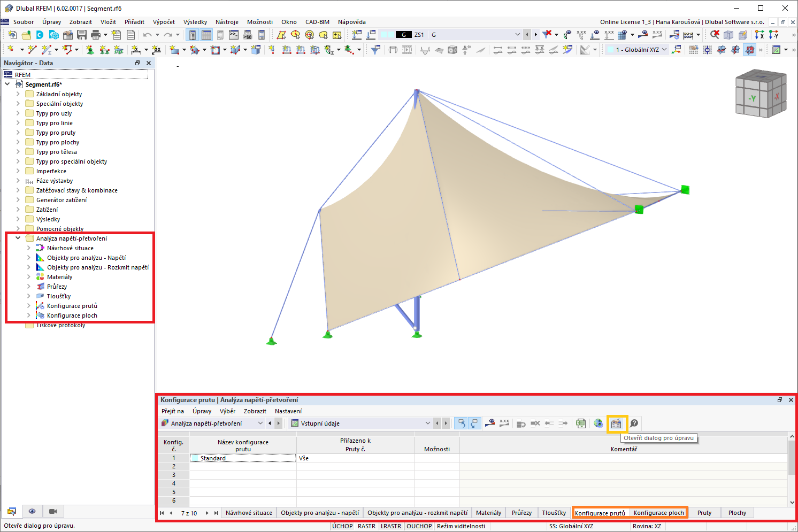Screen dimensions: 798x532
Task: Toggle the first selection sync button in table toolbar
Action: [x=460, y=423]
